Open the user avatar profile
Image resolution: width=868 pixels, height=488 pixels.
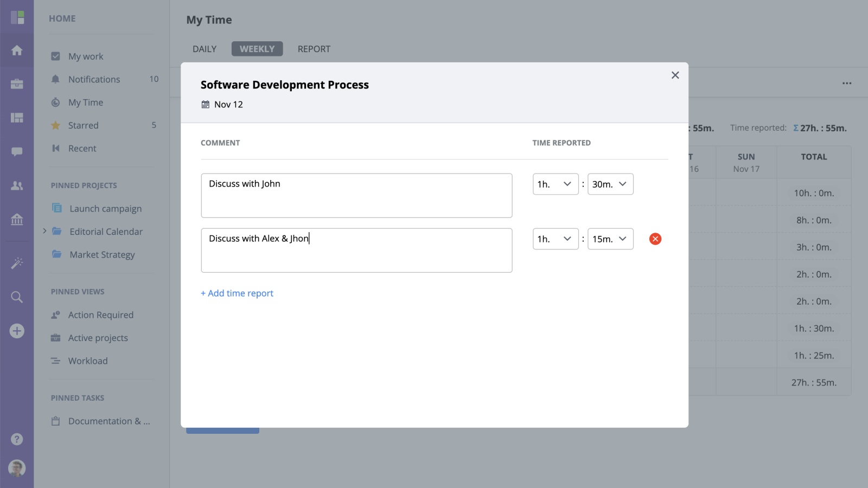tap(17, 468)
